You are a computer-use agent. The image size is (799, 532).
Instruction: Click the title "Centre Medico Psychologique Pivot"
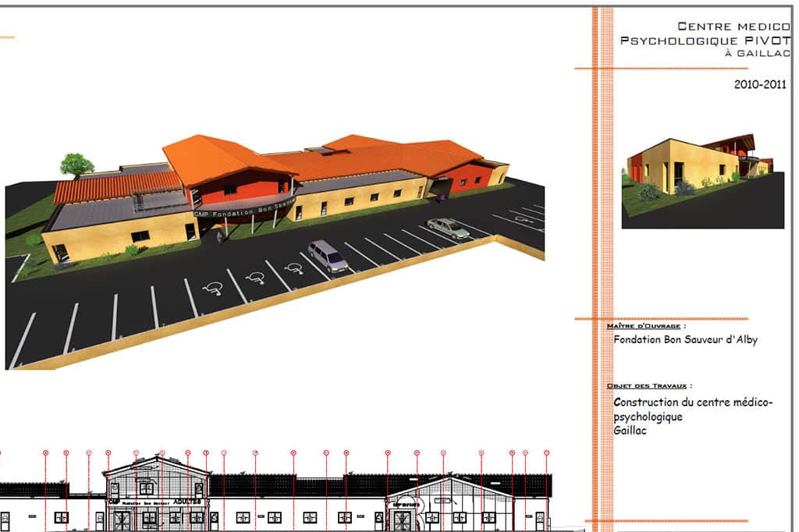705,33
